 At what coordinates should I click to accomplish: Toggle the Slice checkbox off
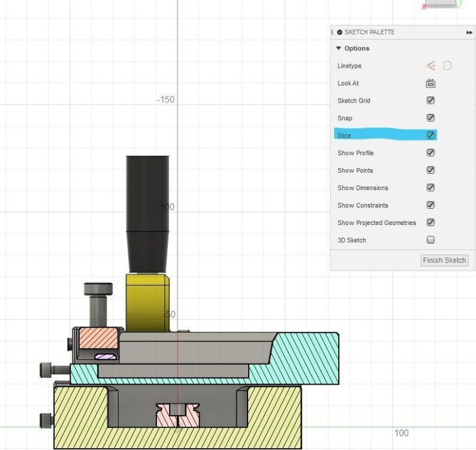coord(430,135)
